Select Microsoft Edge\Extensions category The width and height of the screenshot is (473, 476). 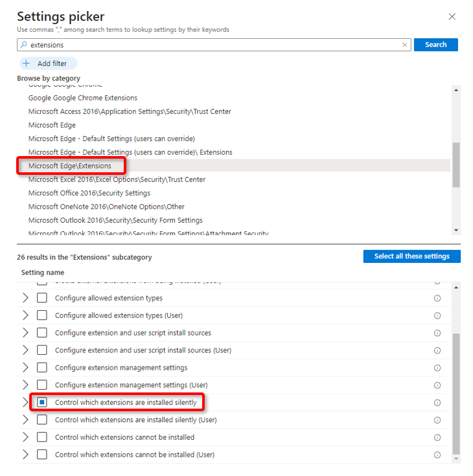point(70,166)
